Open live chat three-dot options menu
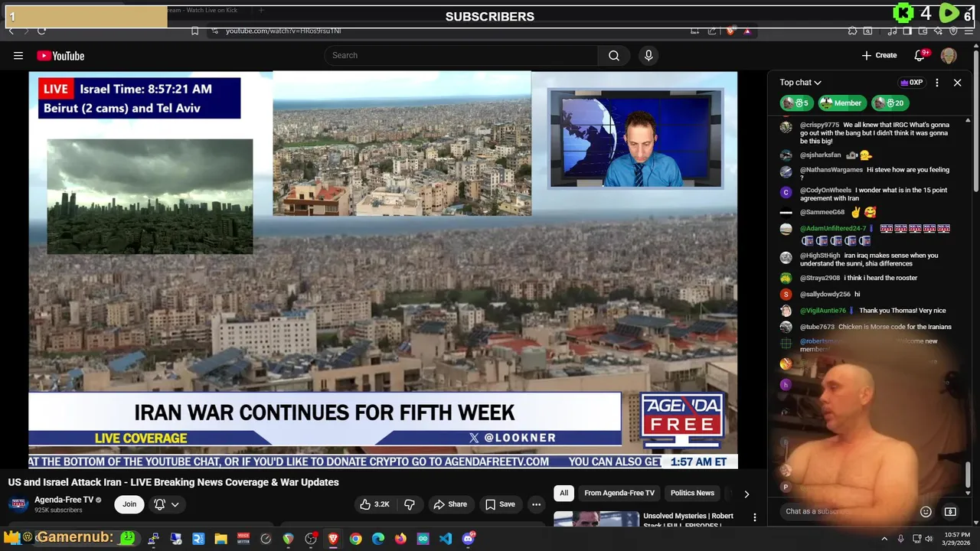Image resolution: width=980 pixels, height=551 pixels. click(937, 83)
